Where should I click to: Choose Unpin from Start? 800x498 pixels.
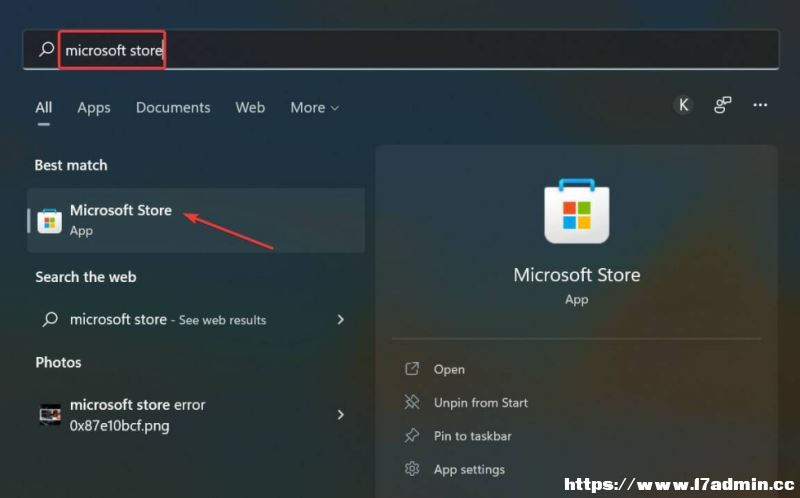481,403
